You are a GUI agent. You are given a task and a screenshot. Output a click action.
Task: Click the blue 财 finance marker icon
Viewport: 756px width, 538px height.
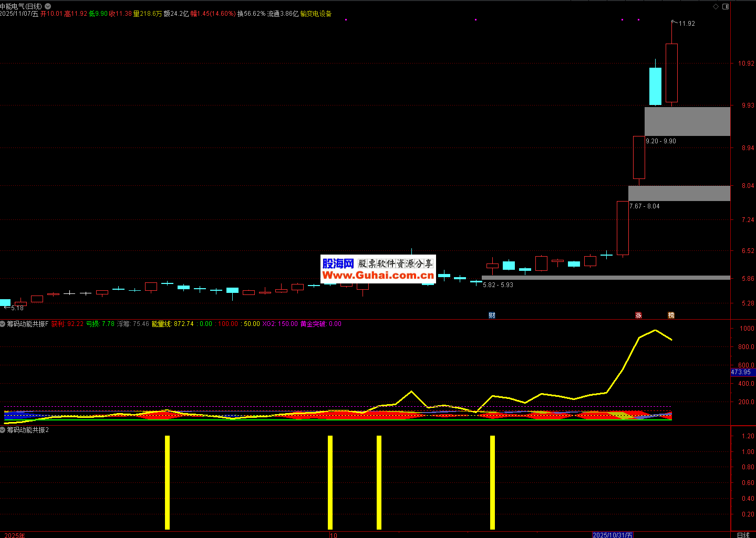[x=492, y=315]
